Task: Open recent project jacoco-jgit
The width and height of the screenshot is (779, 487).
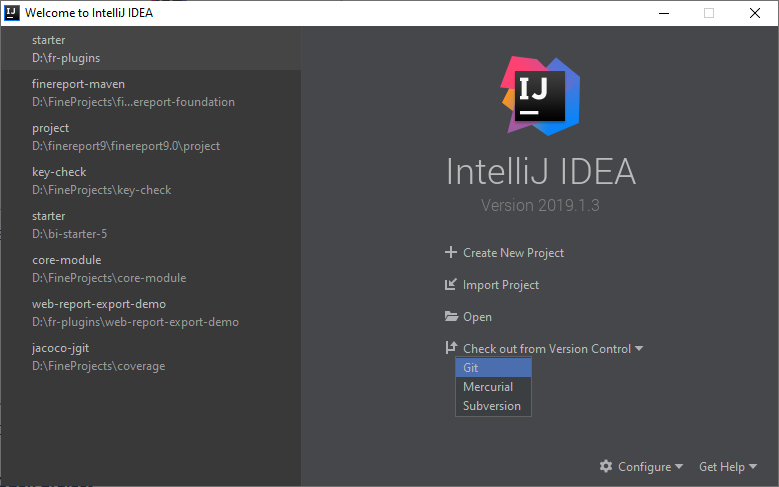Action: [151, 357]
